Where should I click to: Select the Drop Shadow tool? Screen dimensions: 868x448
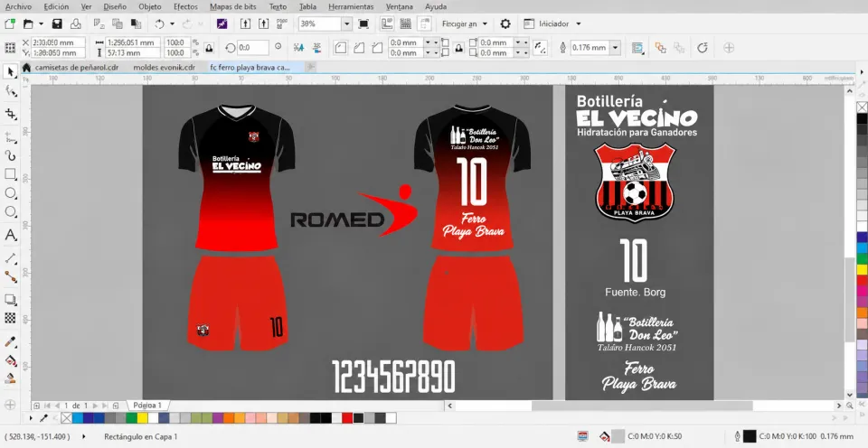[10, 300]
